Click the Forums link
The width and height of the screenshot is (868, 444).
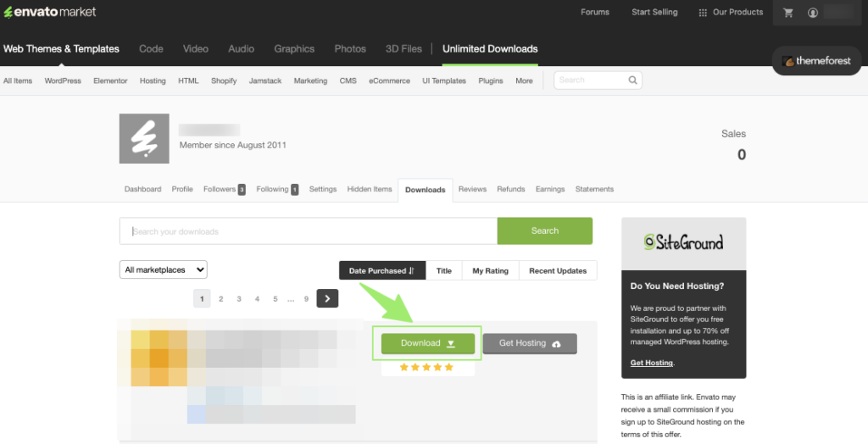[x=595, y=12]
